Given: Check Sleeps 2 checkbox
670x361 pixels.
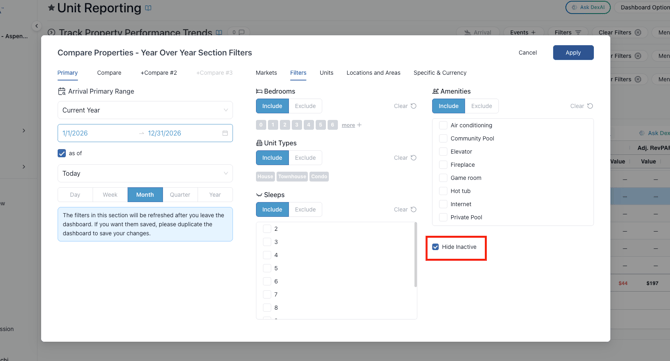Looking at the screenshot, I should pos(267,229).
